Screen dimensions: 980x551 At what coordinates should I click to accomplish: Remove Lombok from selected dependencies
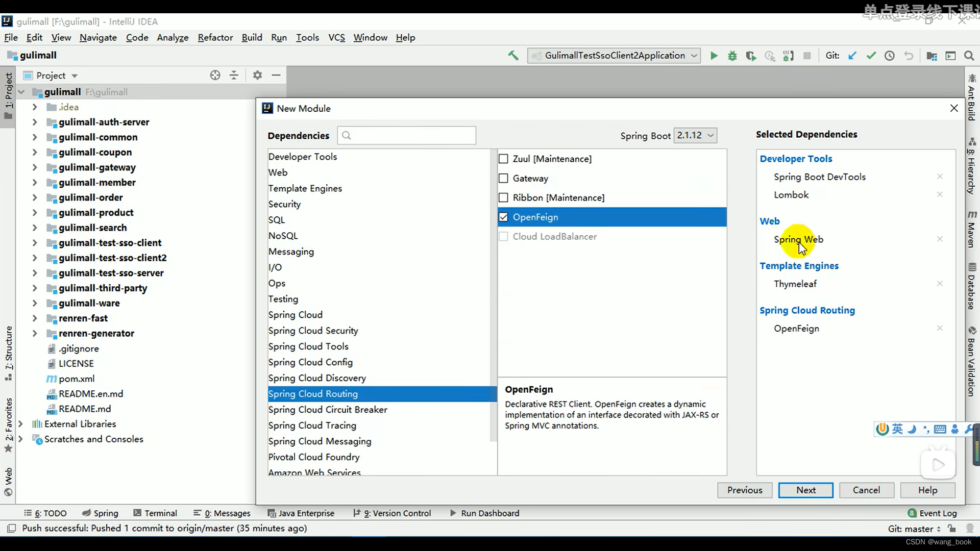coord(940,194)
